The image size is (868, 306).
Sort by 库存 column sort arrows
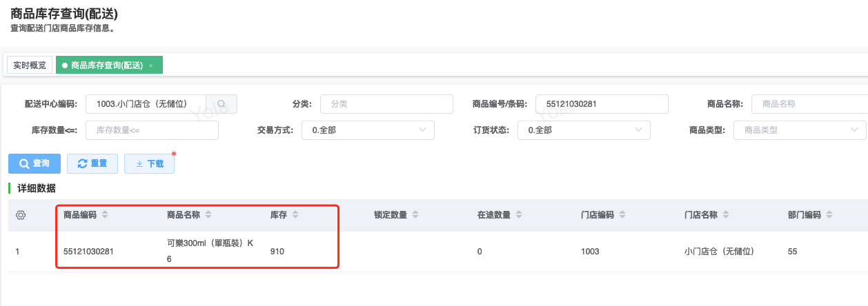[295, 215]
